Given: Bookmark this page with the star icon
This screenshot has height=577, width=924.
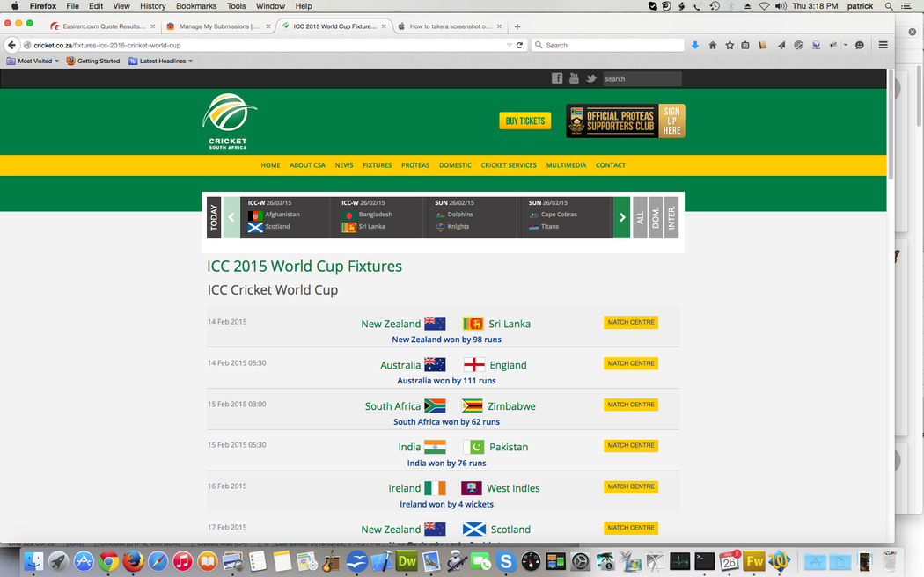Looking at the screenshot, I should click(x=730, y=45).
